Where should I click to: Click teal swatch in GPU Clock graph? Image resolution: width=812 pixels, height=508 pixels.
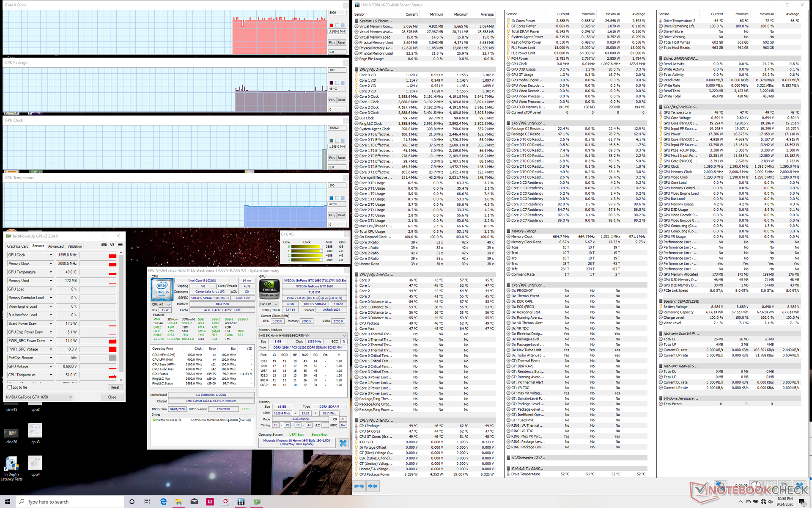(x=331, y=141)
